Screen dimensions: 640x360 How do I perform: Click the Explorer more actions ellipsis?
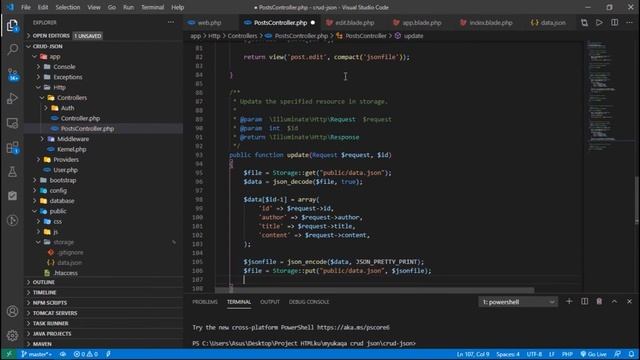(x=171, y=22)
